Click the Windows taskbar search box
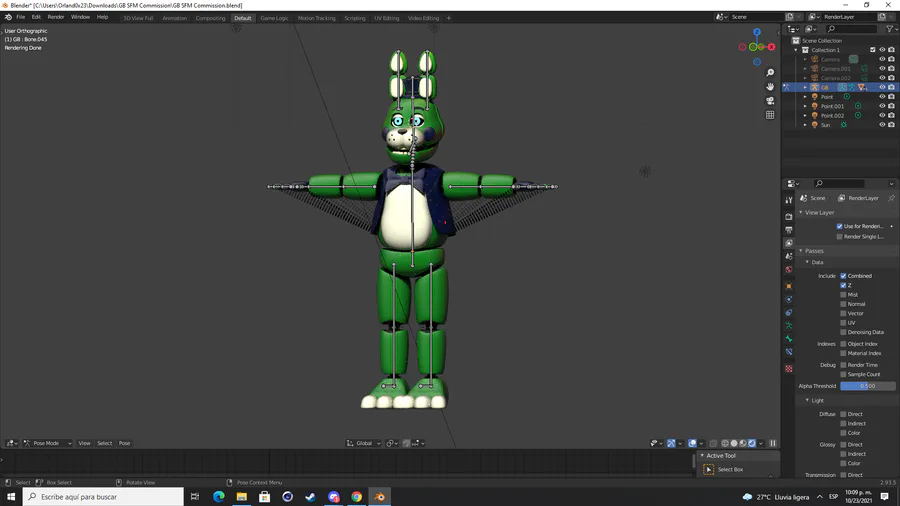900x506 pixels. 103,497
